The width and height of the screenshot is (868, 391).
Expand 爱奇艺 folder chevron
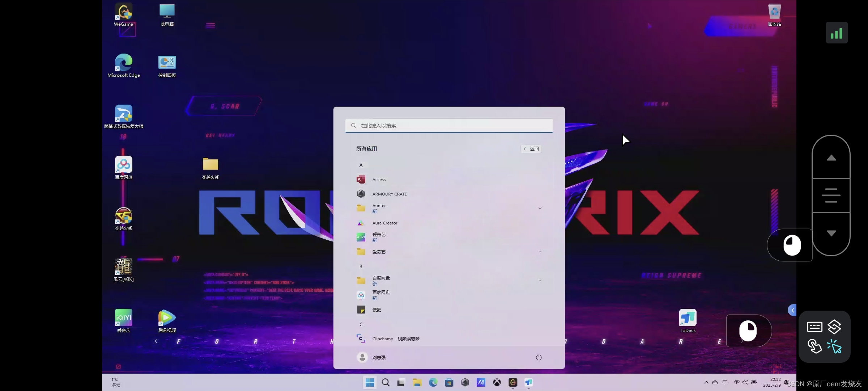click(x=540, y=252)
